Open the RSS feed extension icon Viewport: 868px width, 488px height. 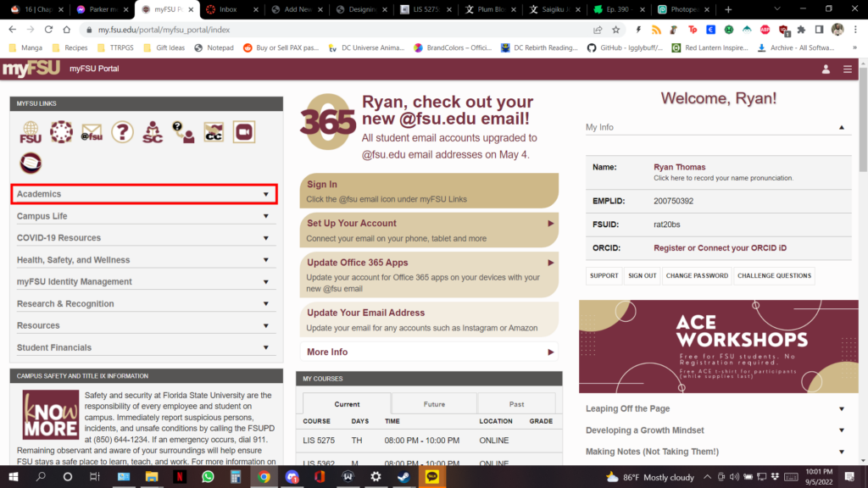(656, 30)
